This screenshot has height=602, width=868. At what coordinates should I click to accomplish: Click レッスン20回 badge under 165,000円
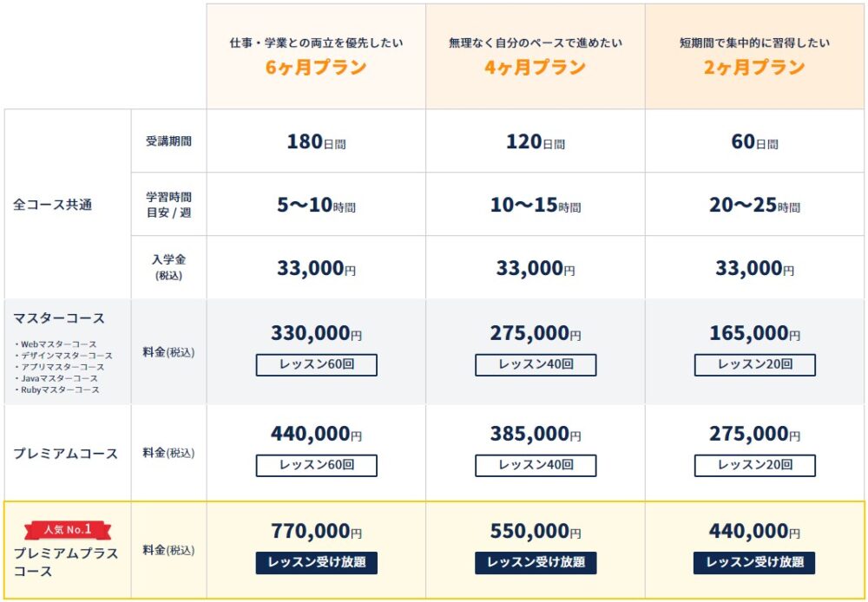(754, 365)
